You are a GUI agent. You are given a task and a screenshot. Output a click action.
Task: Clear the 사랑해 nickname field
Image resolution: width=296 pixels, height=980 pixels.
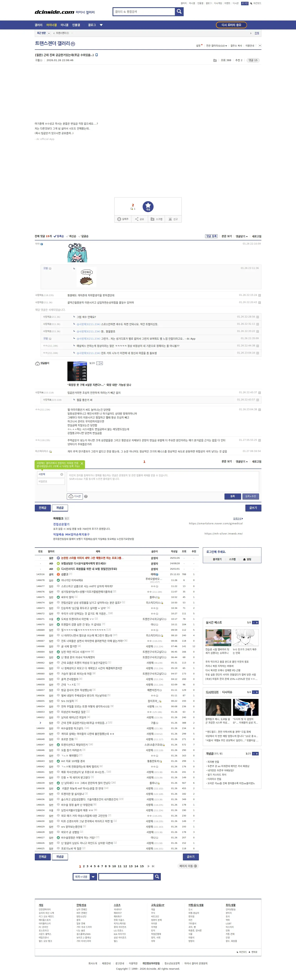coord(62,474)
